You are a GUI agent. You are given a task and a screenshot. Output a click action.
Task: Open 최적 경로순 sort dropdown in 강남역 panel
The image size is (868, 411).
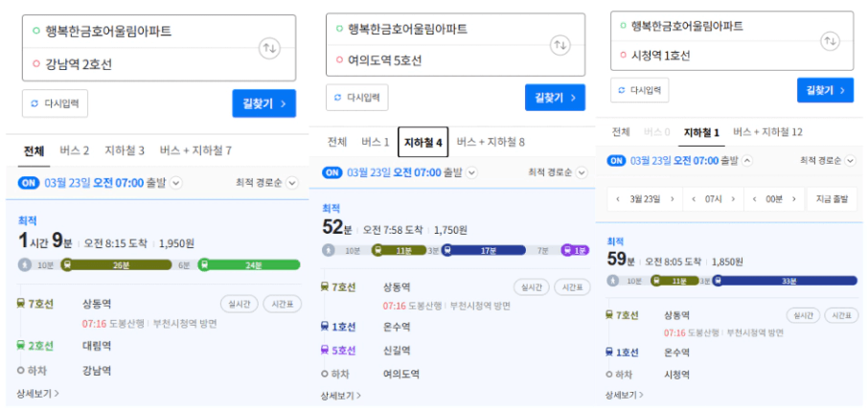tap(267, 183)
